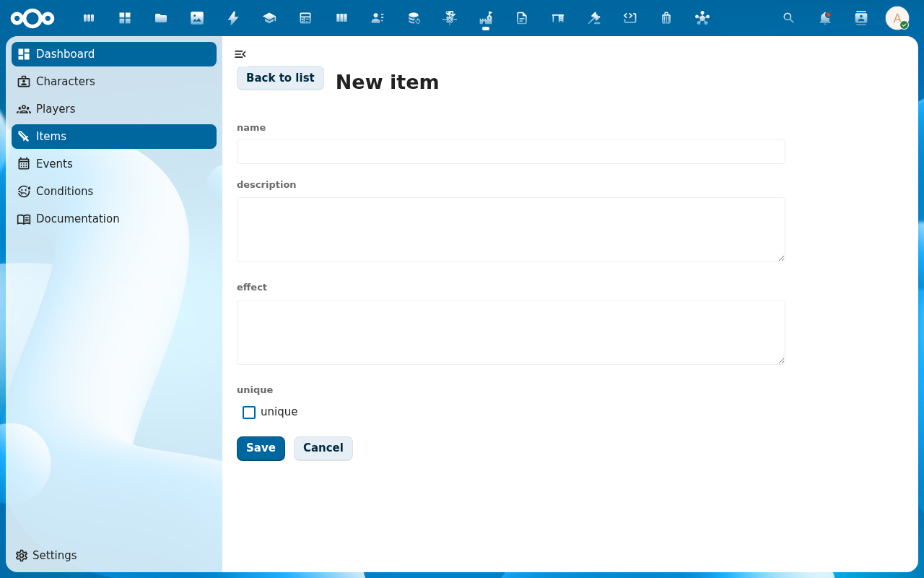Open the user avatar account menu
Image resolution: width=924 pixels, height=578 pixels.
tap(897, 18)
